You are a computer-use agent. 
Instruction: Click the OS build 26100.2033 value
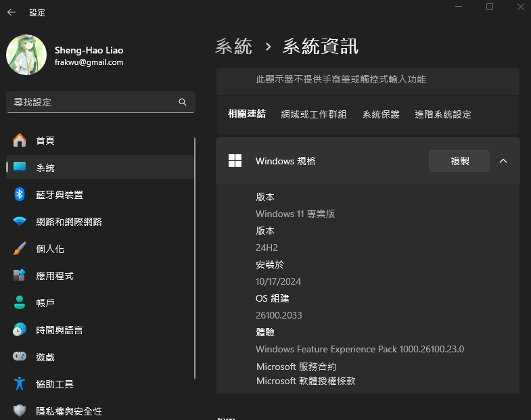[279, 315]
